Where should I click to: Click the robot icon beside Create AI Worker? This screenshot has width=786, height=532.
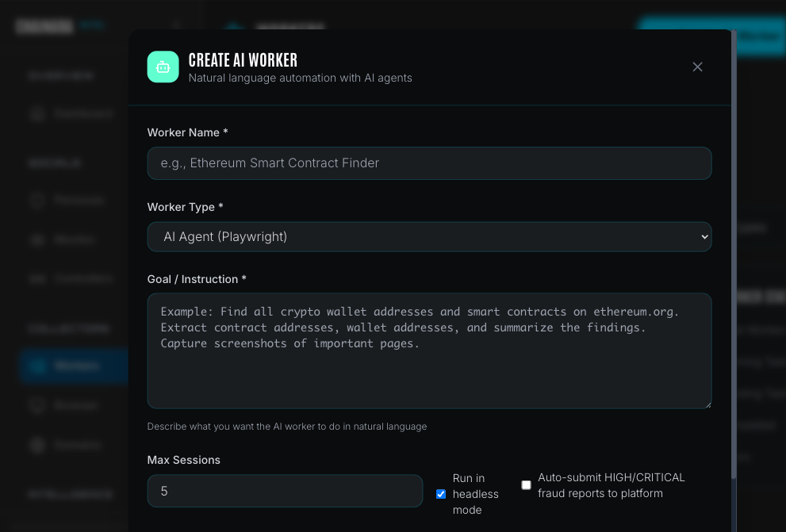point(163,67)
